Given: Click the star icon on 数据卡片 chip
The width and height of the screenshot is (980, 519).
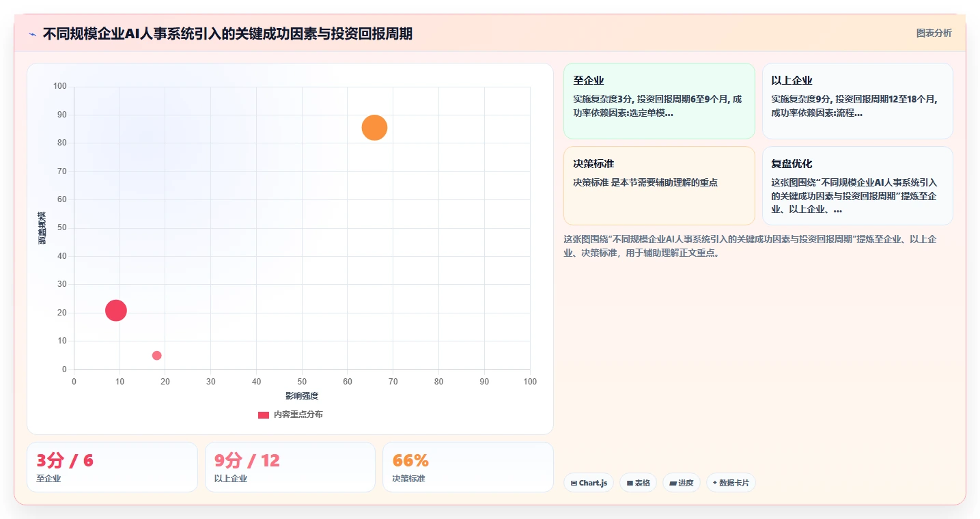Looking at the screenshot, I should point(715,483).
